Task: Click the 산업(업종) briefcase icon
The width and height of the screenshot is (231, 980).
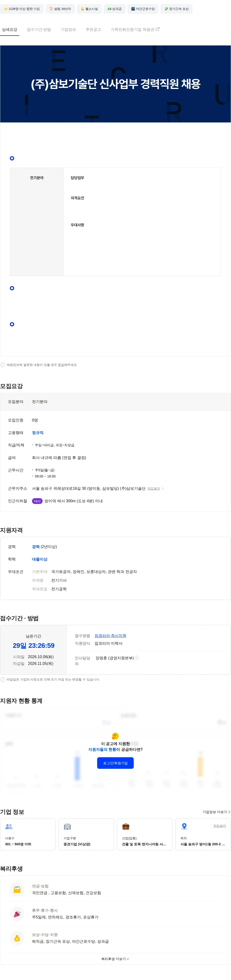Action: [126, 827]
